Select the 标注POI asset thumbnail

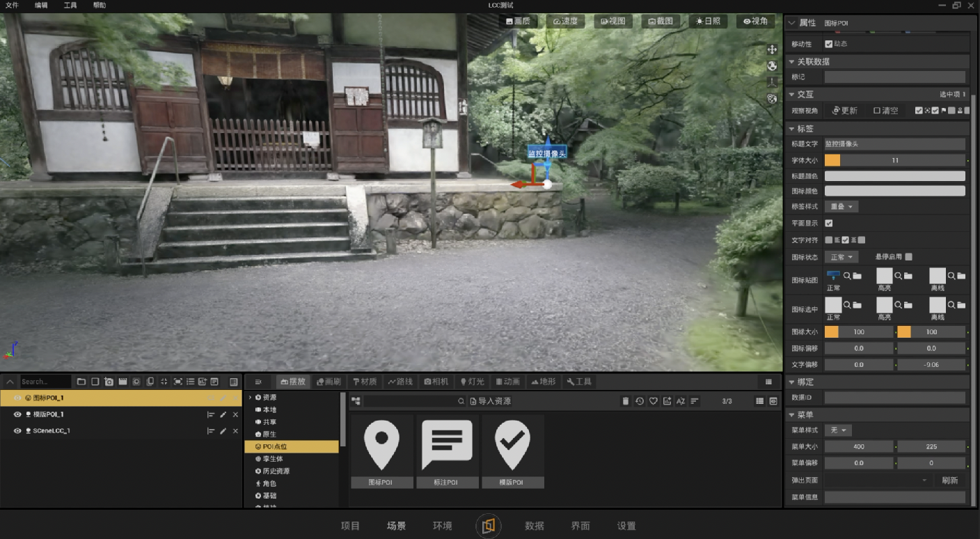point(447,451)
